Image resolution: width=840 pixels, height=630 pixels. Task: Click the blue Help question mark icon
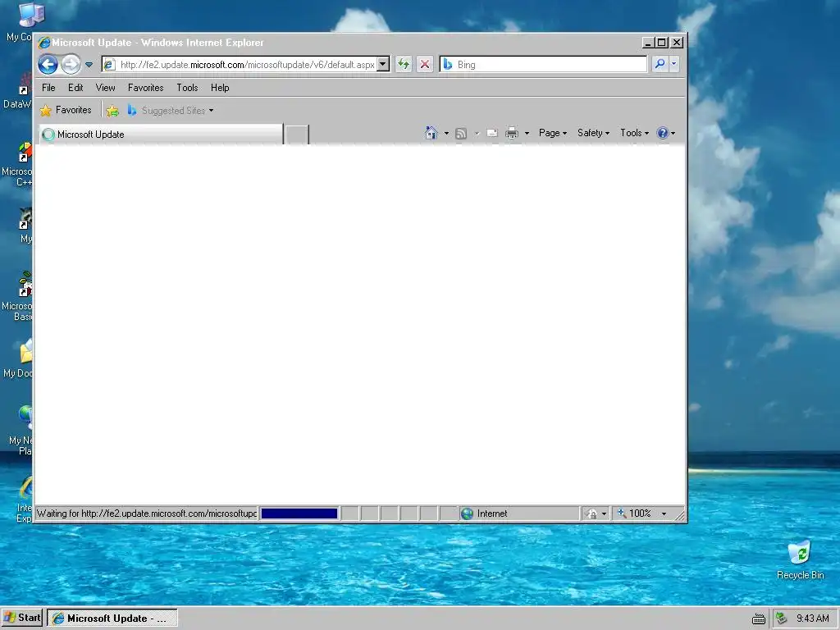click(x=663, y=133)
